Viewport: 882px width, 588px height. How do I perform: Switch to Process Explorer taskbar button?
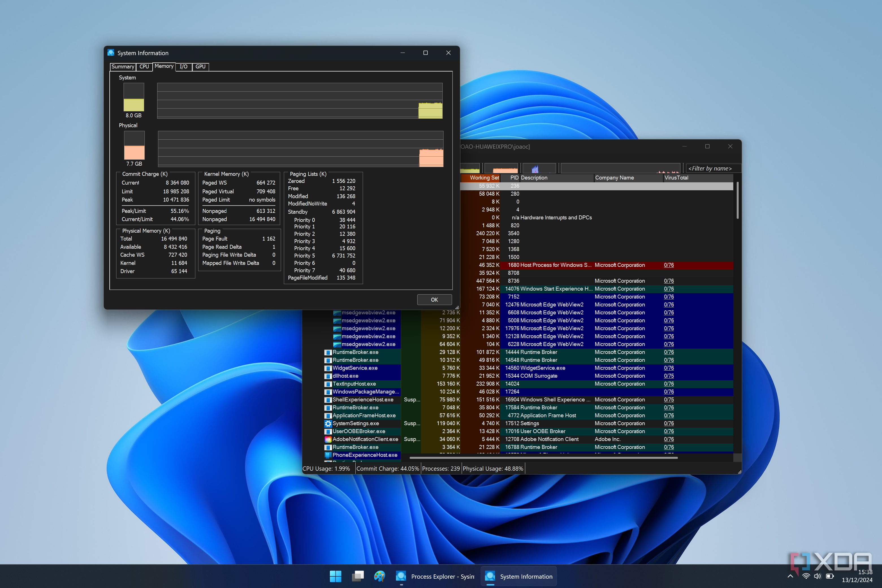(435, 576)
